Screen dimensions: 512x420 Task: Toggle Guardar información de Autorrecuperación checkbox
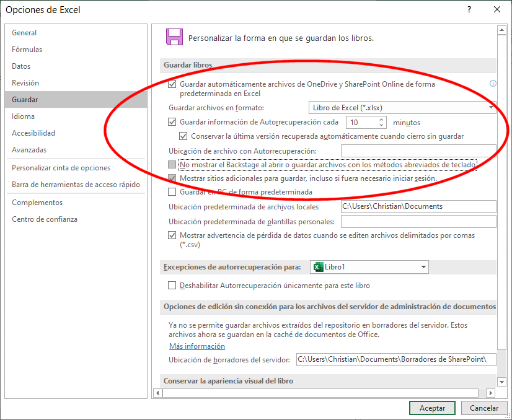[x=172, y=123]
